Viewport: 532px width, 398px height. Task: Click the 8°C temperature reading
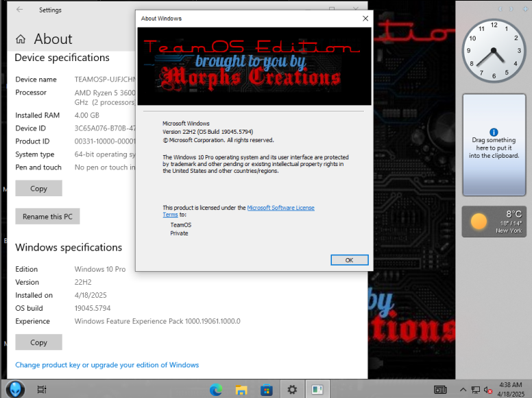513,214
